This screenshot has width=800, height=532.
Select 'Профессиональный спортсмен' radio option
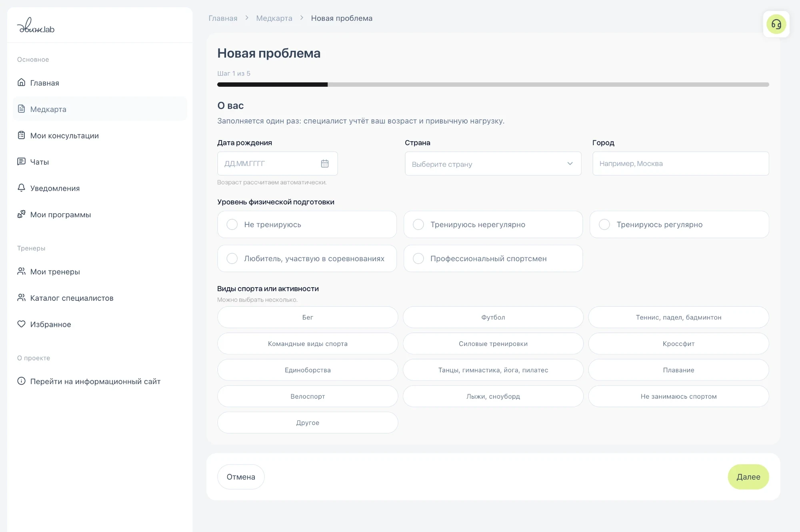493,258
